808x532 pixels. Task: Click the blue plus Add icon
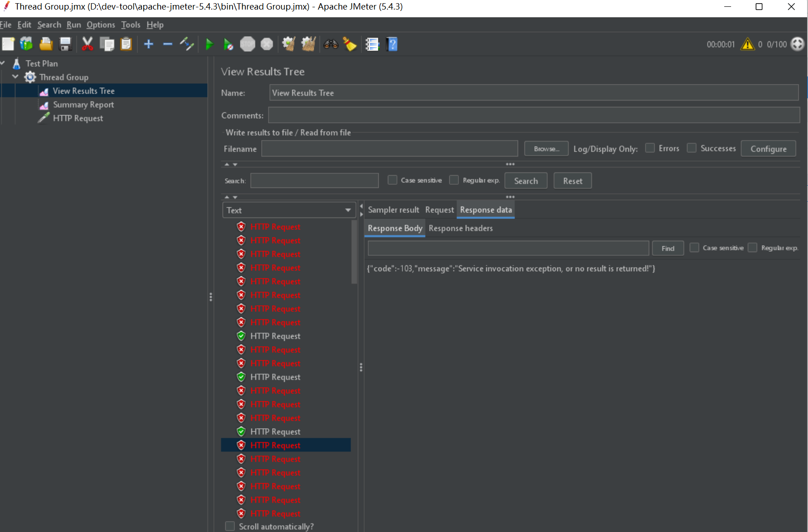click(x=148, y=44)
